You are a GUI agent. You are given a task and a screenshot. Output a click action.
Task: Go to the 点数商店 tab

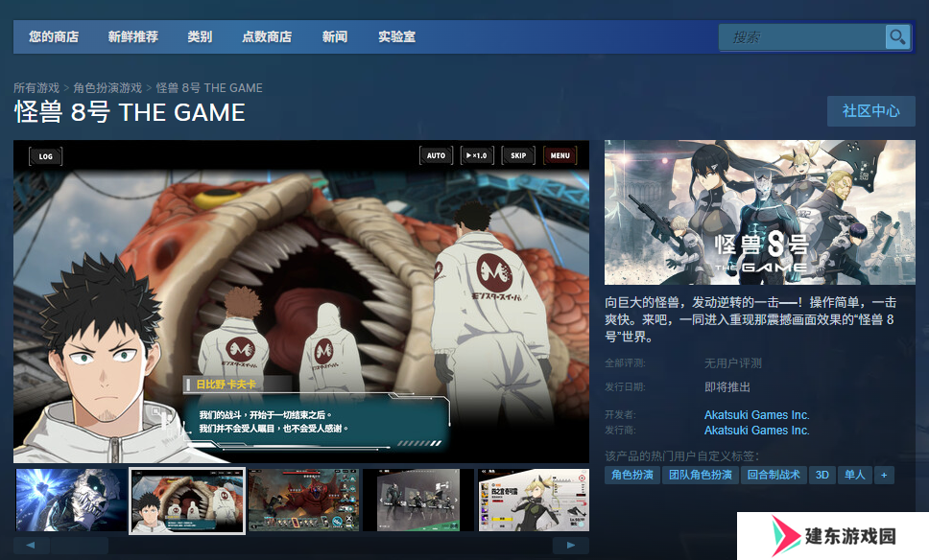(267, 36)
